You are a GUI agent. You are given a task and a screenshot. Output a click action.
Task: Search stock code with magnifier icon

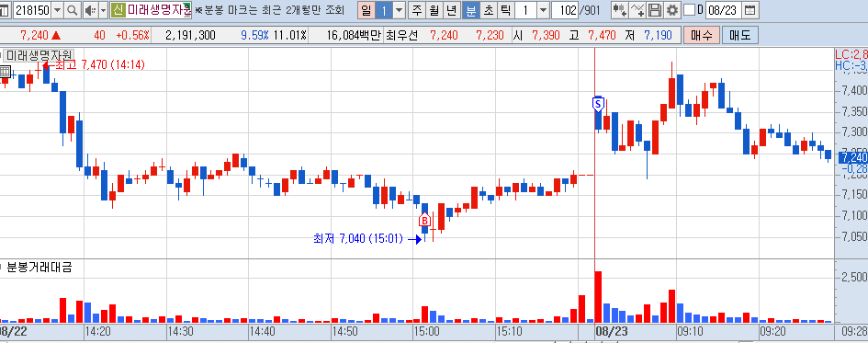click(x=73, y=10)
